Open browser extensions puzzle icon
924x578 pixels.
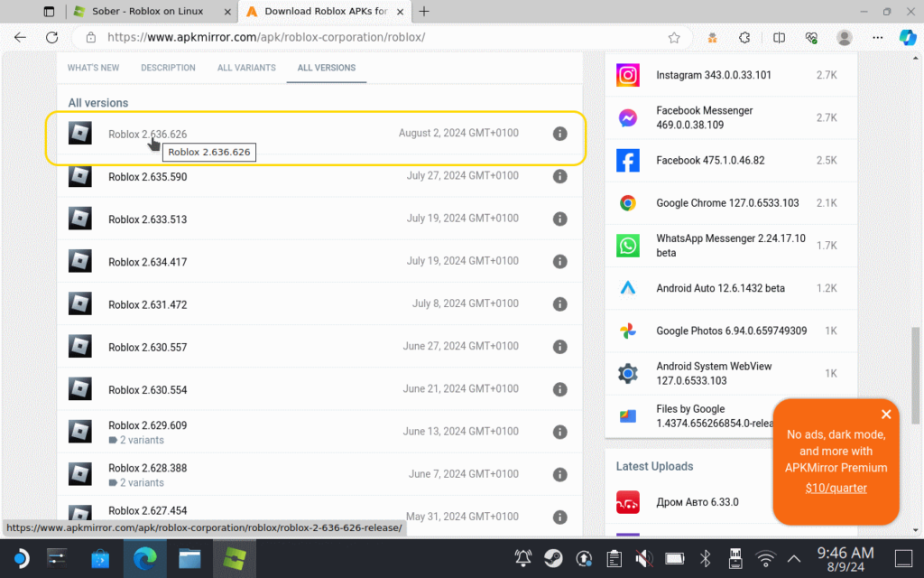744,38
